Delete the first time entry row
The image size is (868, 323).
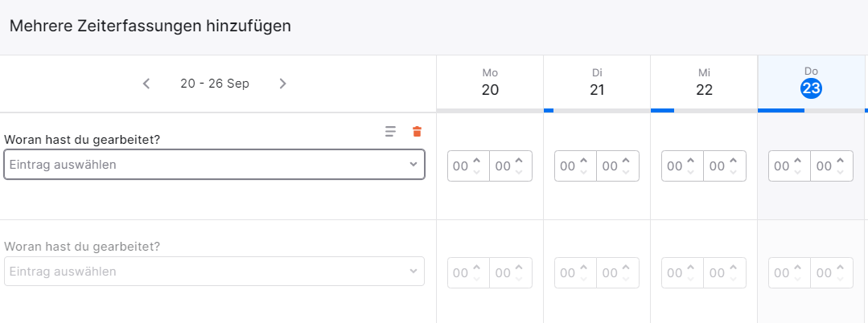417,131
